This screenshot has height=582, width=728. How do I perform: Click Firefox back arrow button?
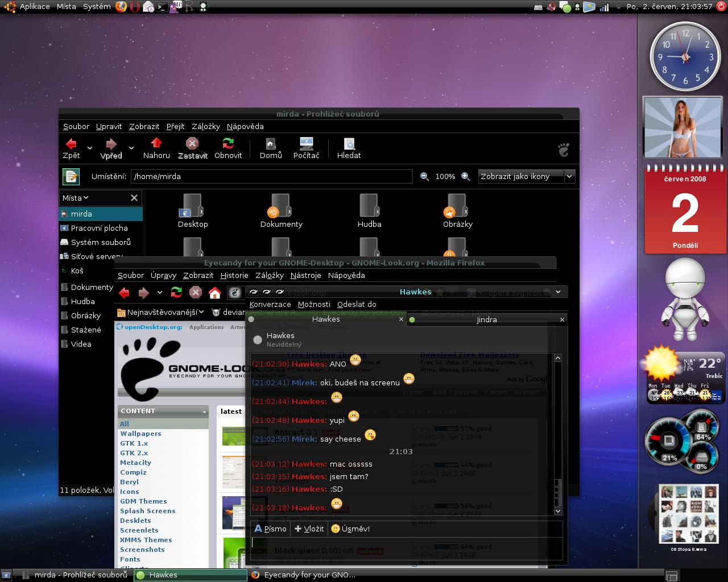(124, 293)
